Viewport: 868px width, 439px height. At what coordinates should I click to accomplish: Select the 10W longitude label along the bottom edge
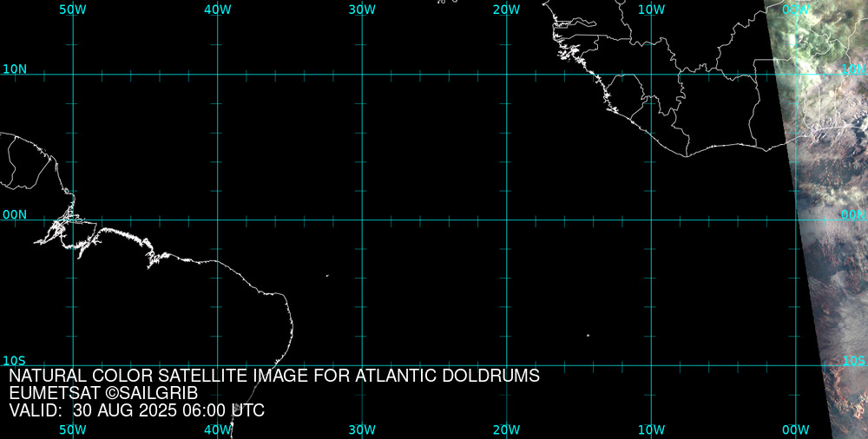652,429
